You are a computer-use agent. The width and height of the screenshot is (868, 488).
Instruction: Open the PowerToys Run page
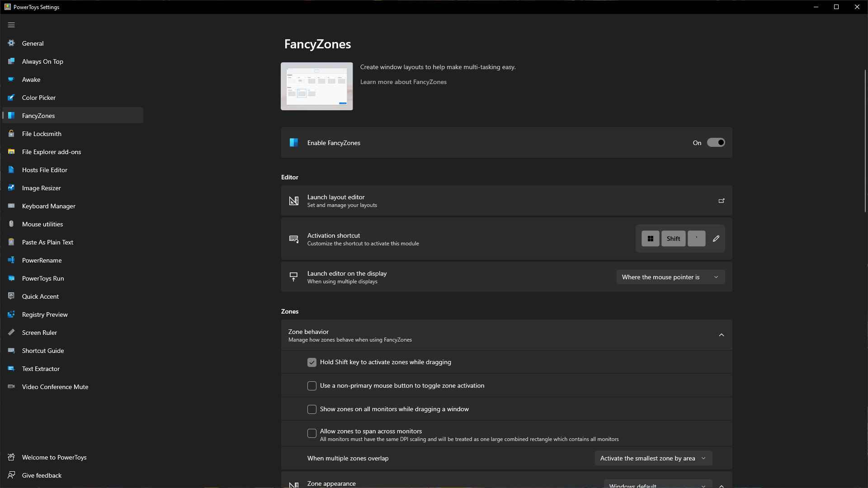73,278
